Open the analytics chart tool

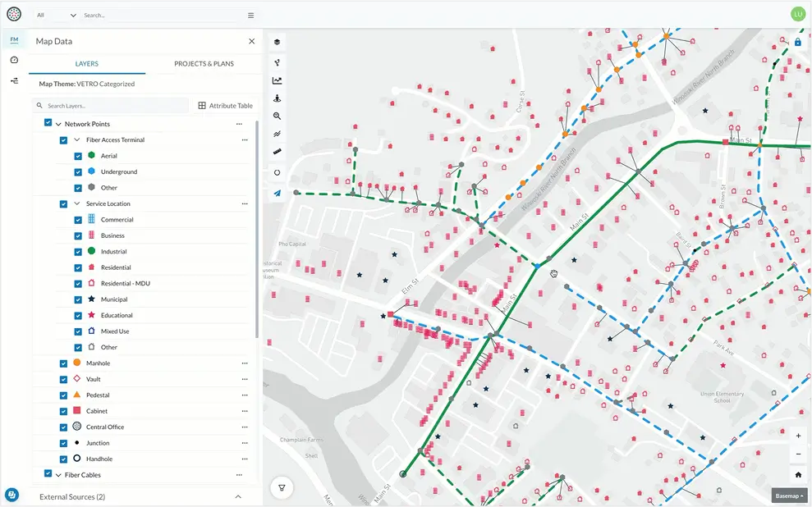(277, 80)
